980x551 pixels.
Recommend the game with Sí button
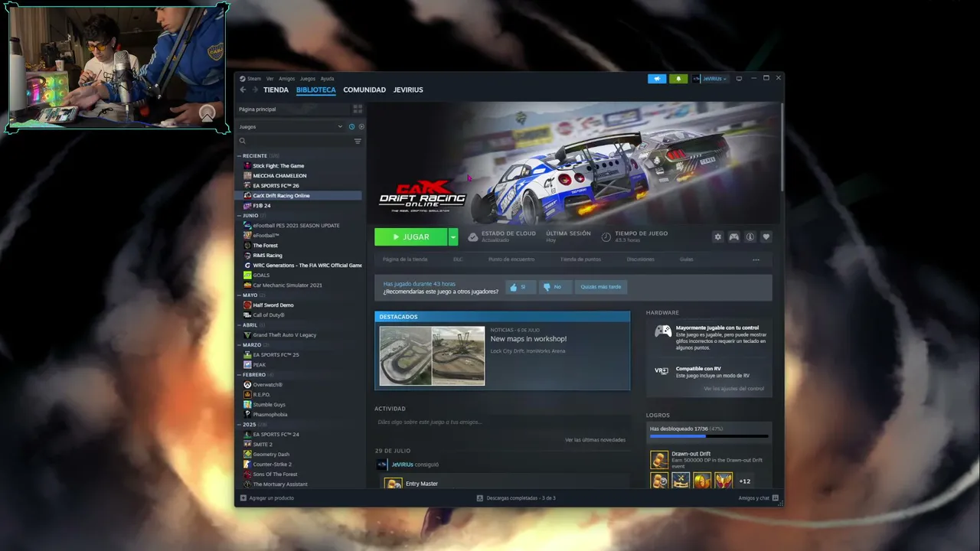coord(520,287)
